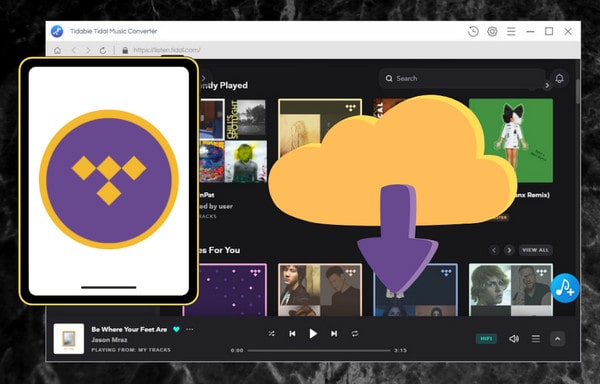Toggle HIFI quality badge

tap(486, 338)
